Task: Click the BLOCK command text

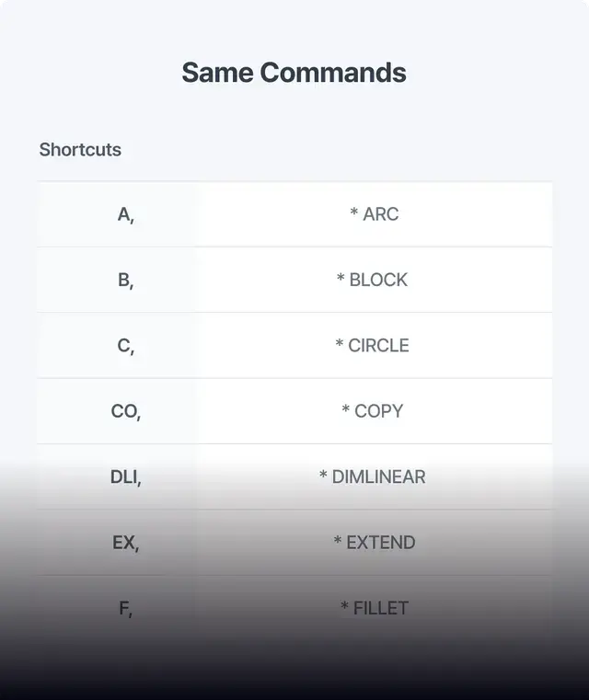Action: coord(378,280)
